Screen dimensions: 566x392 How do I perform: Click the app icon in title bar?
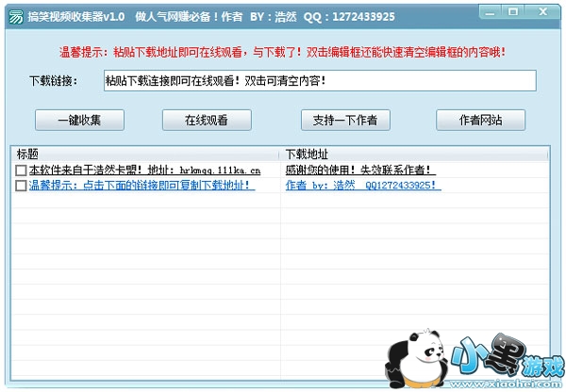tap(15, 17)
